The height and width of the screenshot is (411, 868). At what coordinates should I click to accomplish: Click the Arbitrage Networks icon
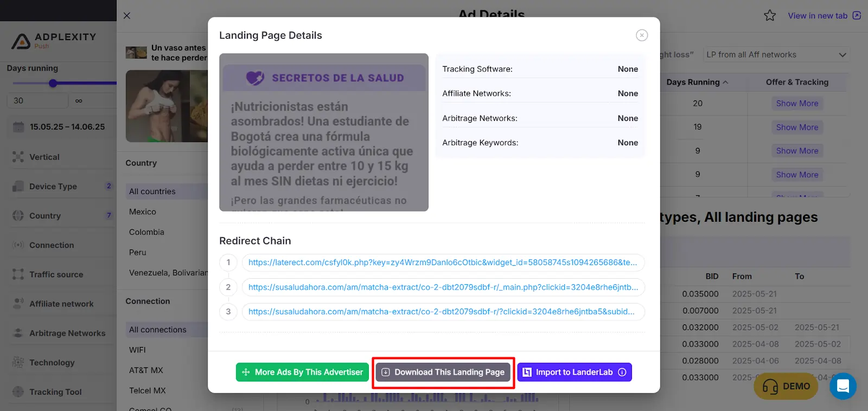[18, 333]
